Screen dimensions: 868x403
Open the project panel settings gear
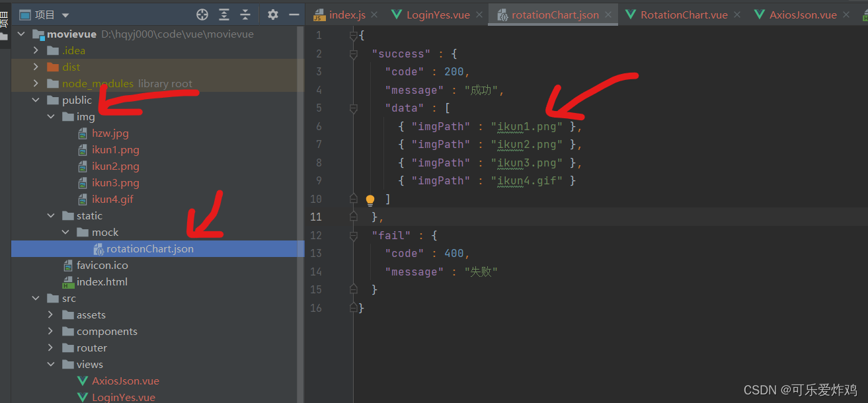(273, 15)
